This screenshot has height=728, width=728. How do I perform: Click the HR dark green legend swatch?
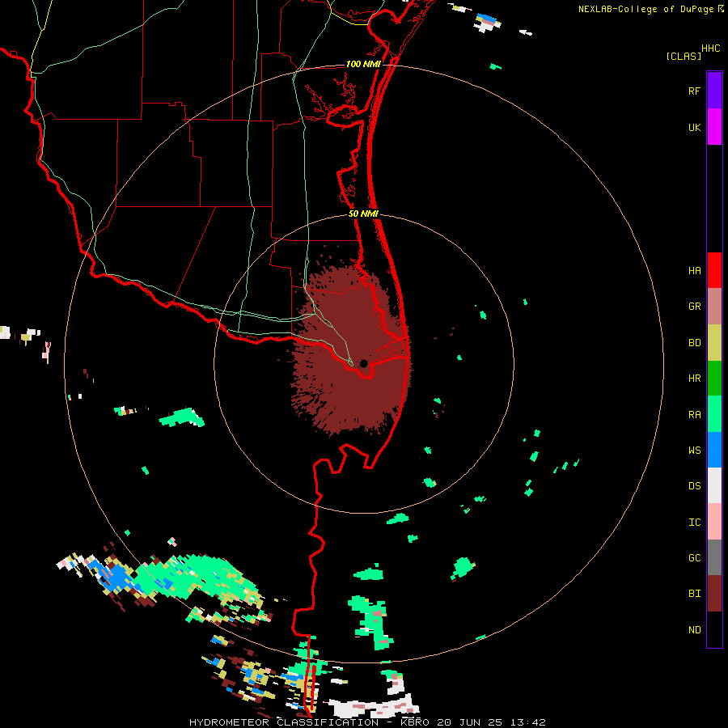(714, 378)
